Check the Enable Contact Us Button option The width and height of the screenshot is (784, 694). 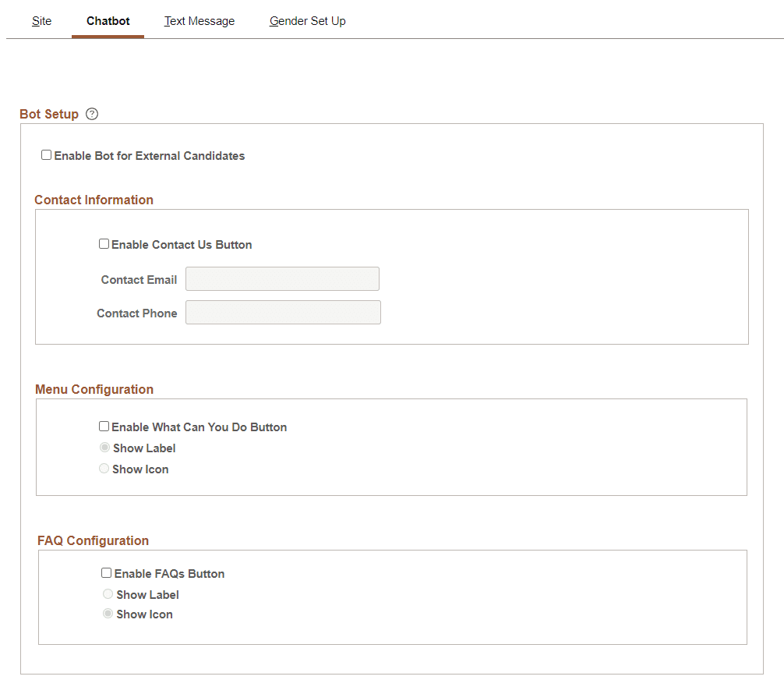pos(104,243)
